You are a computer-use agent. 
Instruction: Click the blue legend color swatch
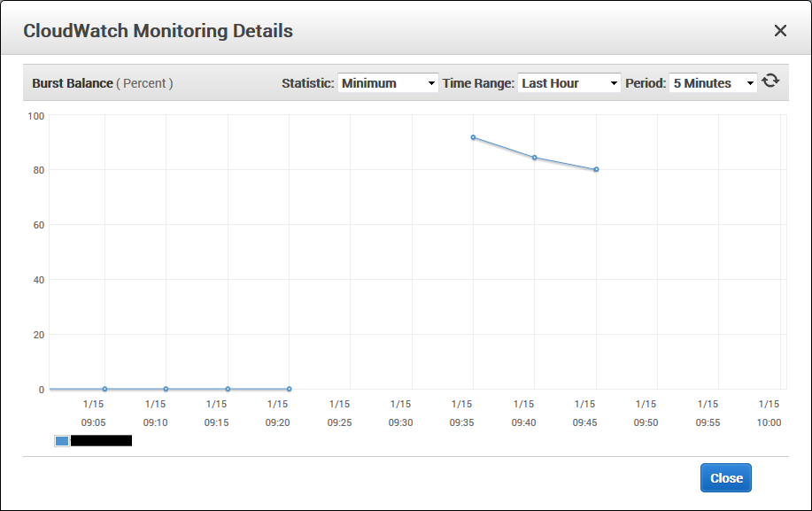(62, 440)
